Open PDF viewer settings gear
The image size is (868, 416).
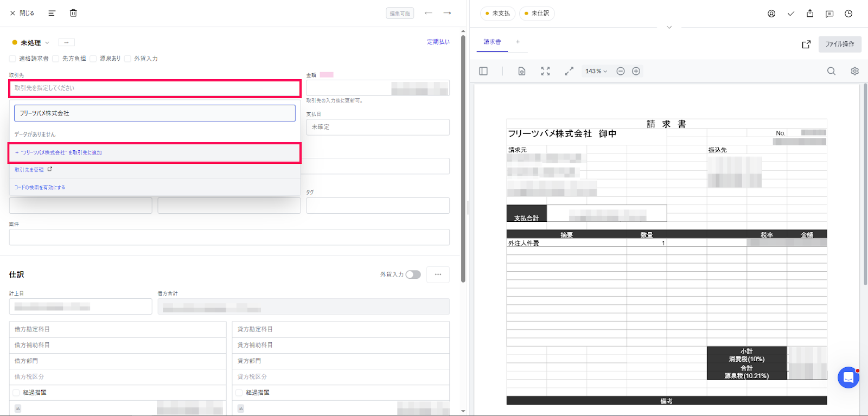click(854, 71)
